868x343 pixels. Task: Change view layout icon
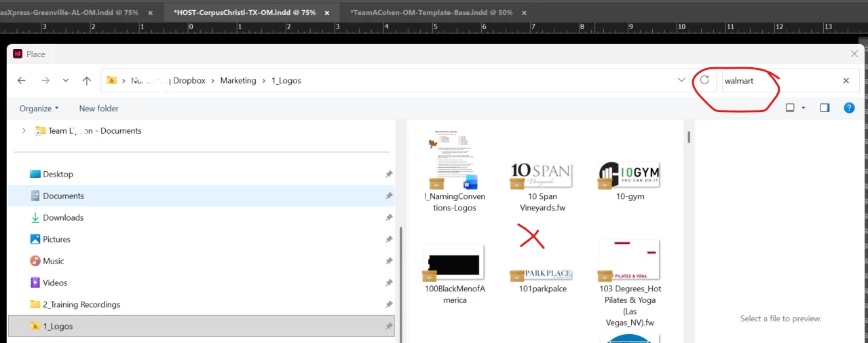(x=790, y=107)
